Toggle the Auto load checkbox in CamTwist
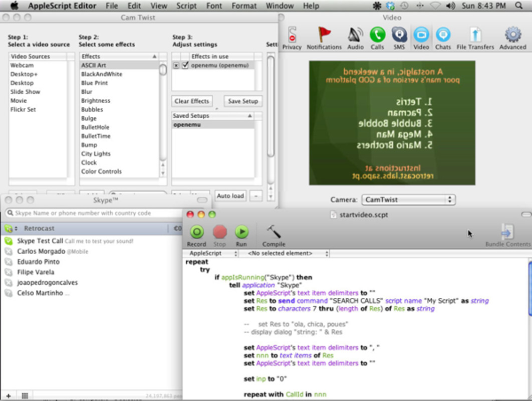This screenshot has width=532, height=401. click(x=230, y=195)
